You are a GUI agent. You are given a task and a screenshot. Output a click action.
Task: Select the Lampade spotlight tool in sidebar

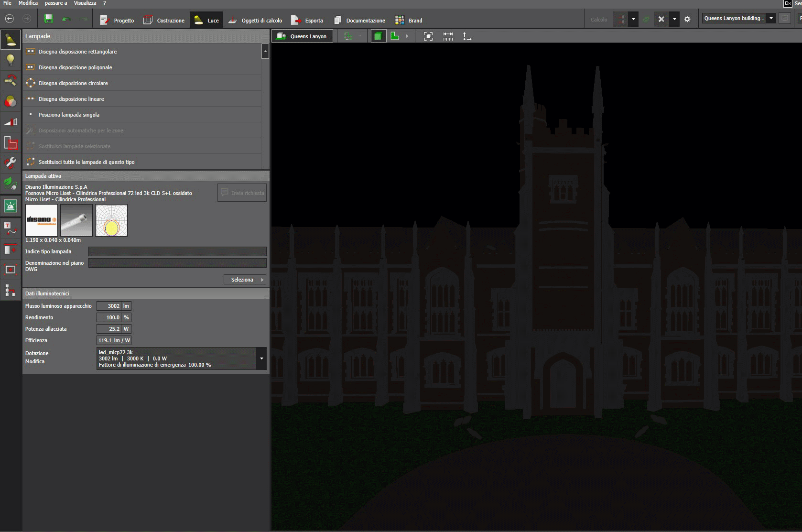click(x=11, y=40)
